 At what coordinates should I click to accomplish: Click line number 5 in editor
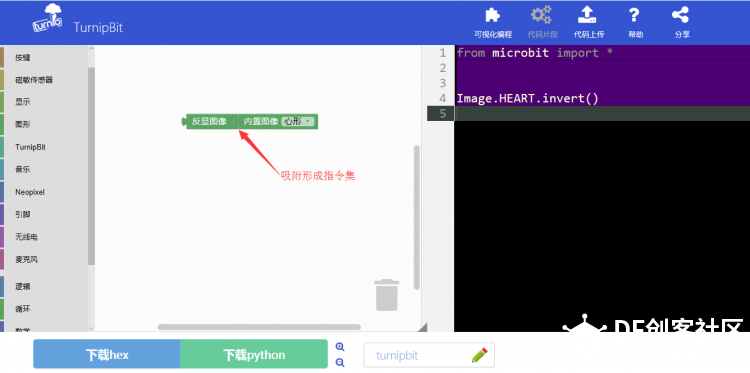coord(443,113)
